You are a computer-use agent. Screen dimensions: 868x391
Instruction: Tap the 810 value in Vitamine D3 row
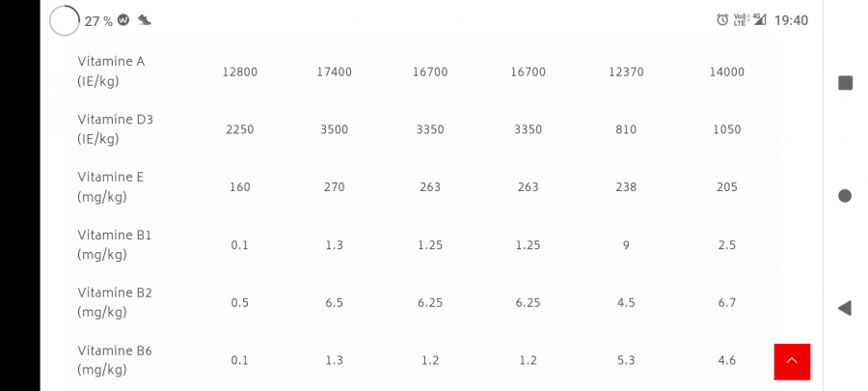[x=626, y=129]
